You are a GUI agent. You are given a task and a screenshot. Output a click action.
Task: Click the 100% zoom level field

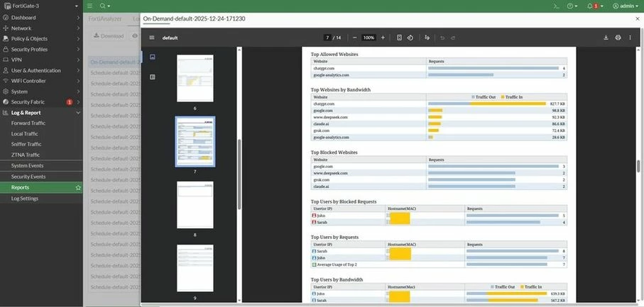pos(369,38)
